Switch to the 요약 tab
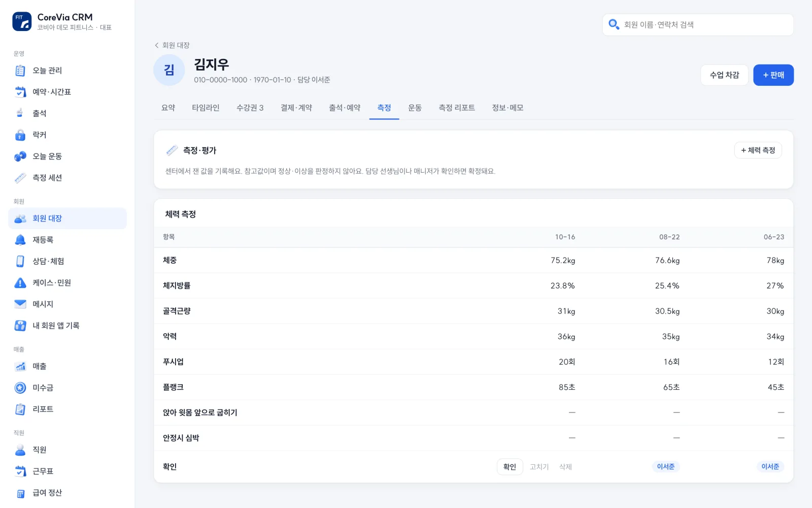The width and height of the screenshot is (812, 508). pyautogui.click(x=168, y=108)
